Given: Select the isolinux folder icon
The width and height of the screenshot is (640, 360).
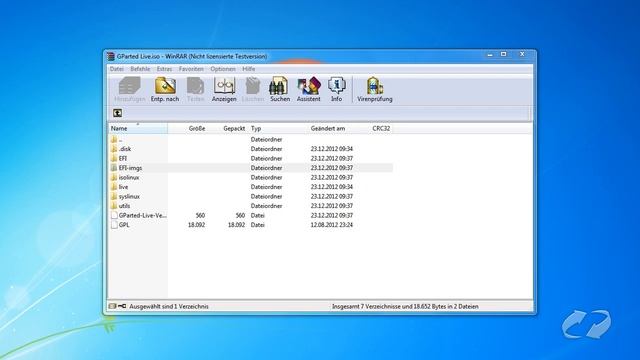Looking at the screenshot, I should tap(114, 178).
